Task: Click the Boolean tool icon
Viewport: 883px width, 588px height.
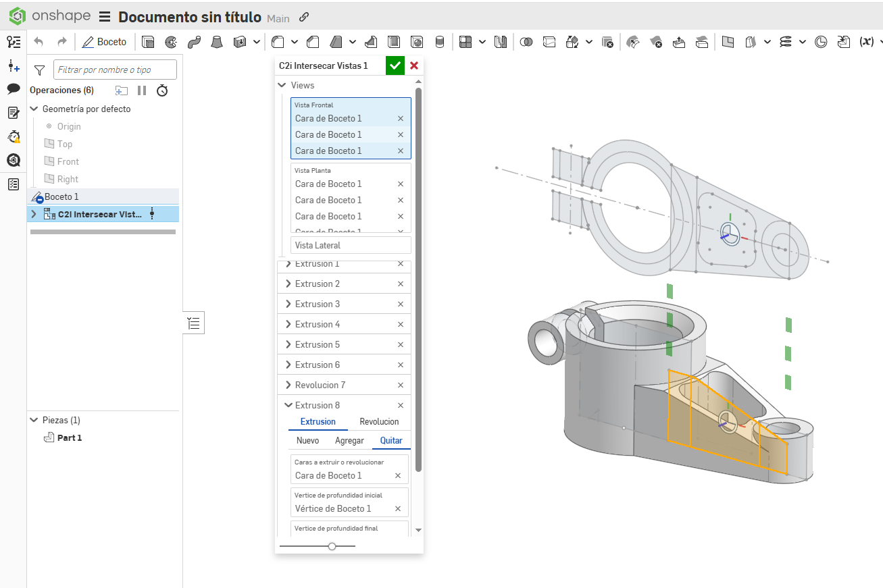Action: point(526,42)
